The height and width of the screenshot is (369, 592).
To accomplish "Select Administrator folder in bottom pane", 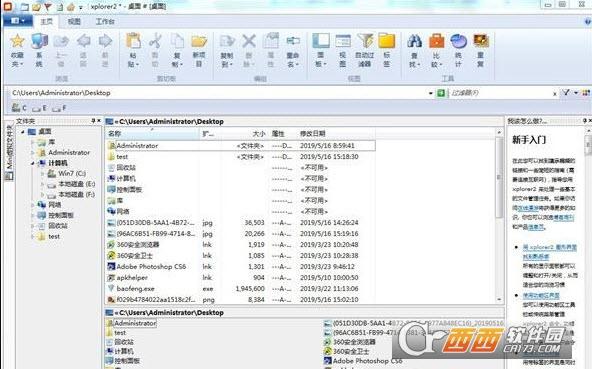I will pyautogui.click(x=135, y=323).
